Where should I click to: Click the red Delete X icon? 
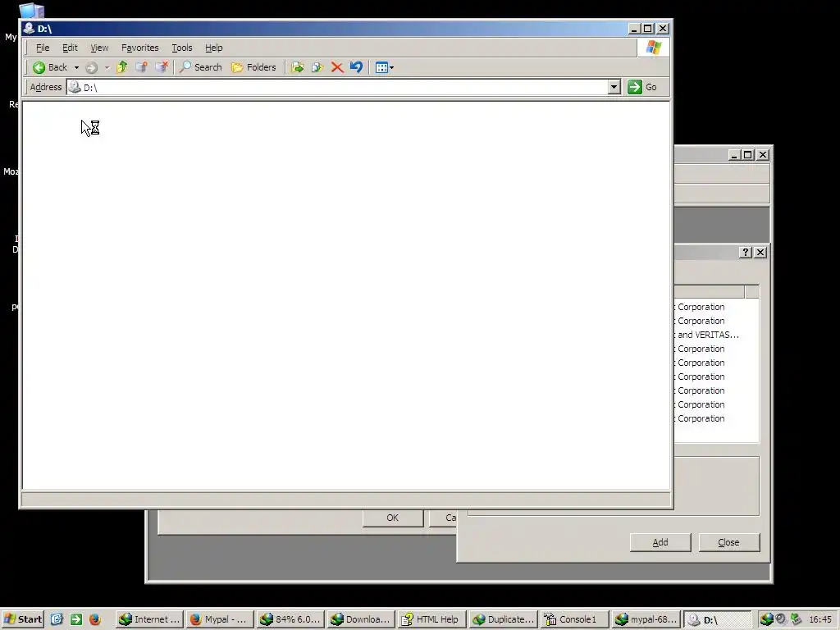click(x=337, y=67)
